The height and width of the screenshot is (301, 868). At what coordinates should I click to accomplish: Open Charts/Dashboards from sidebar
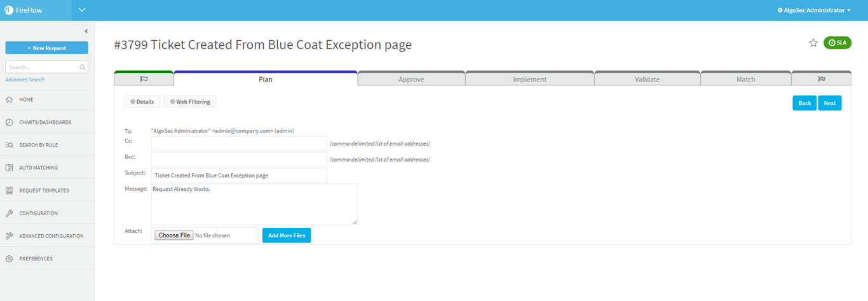tap(44, 122)
